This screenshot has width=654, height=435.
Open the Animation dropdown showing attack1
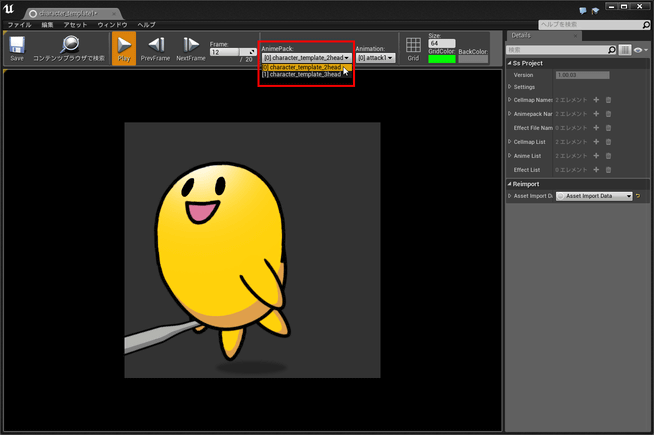(x=376, y=58)
